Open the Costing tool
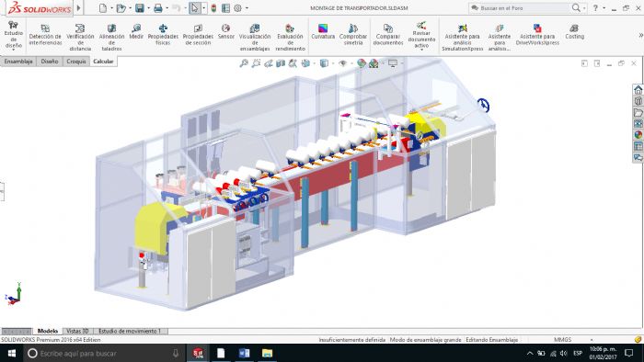644x362 pixels. click(574, 32)
